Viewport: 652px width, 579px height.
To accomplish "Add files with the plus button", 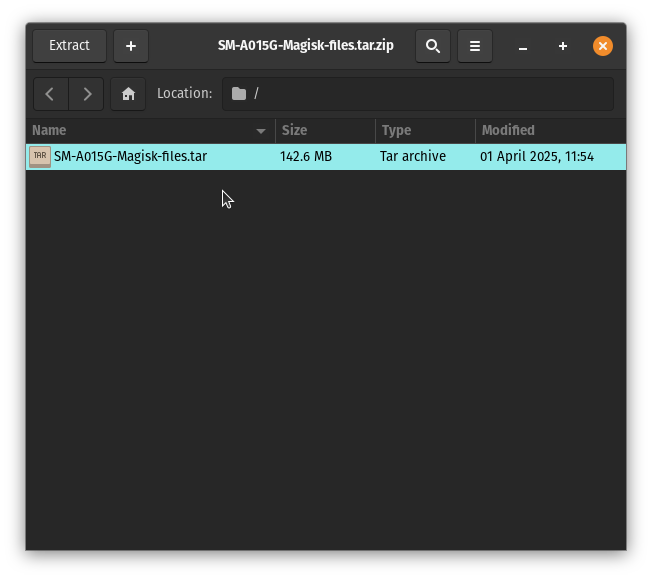I will pyautogui.click(x=131, y=46).
